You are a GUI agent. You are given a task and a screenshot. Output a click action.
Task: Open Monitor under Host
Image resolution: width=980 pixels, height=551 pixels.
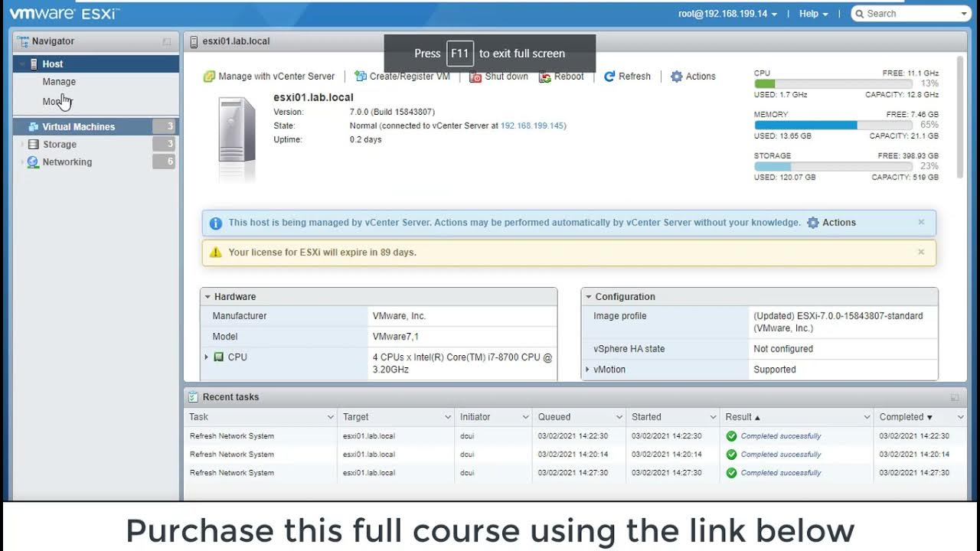tap(59, 102)
